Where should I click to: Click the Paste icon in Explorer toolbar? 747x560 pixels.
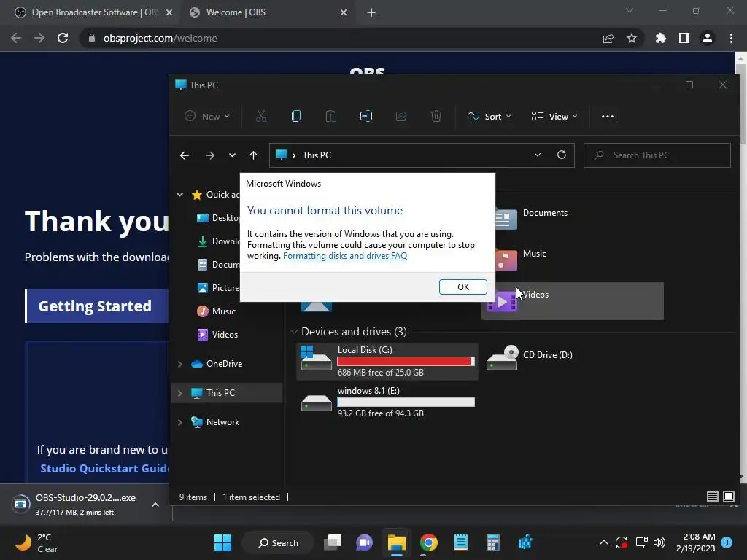[330, 116]
